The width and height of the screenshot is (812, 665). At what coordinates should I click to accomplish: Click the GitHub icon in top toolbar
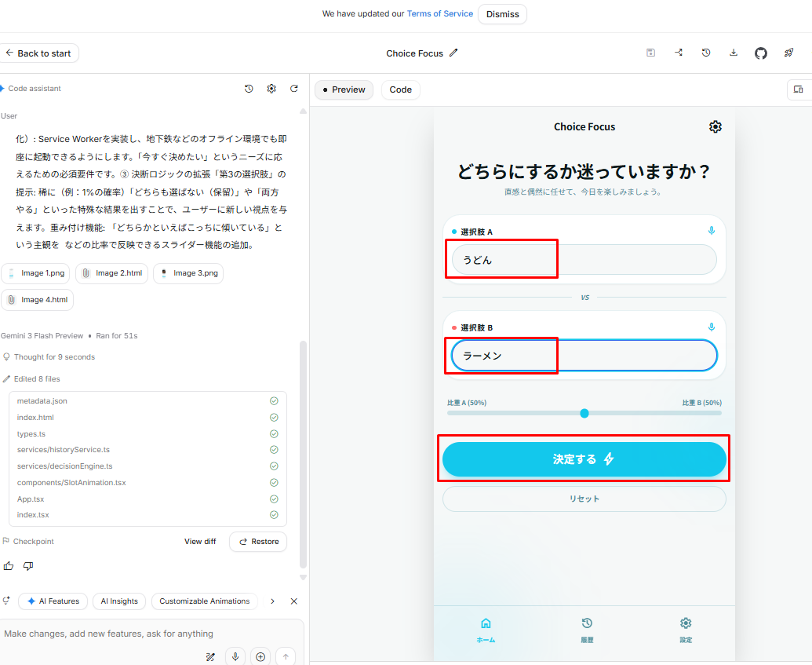tap(760, 53)
